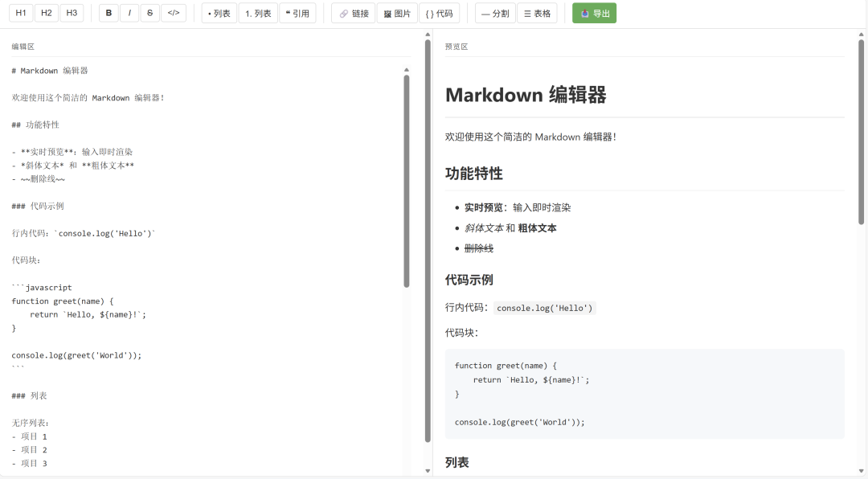
Task: Insert ordered list with 1. 列表
Action: tap(258, 14)
